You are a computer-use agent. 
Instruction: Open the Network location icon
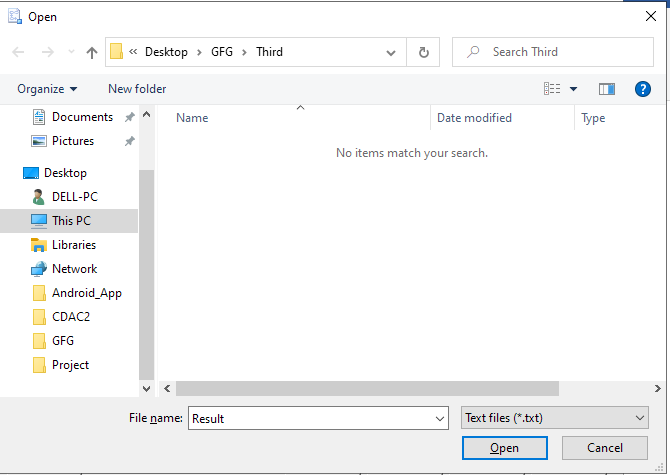(39, 269)
